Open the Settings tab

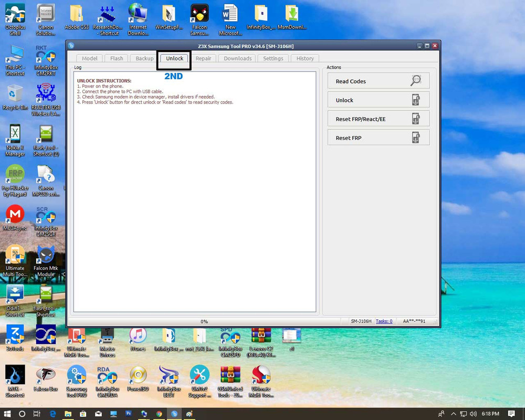click(x=273, y=58)
